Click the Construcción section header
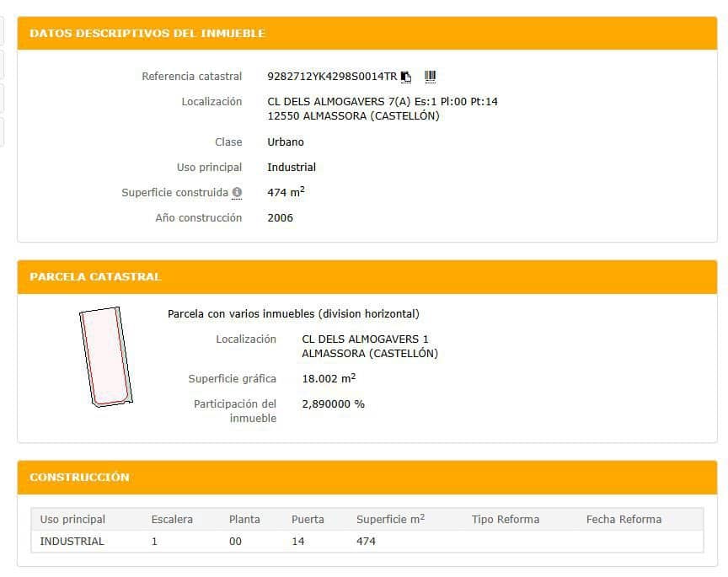 (x=79, y=477)
